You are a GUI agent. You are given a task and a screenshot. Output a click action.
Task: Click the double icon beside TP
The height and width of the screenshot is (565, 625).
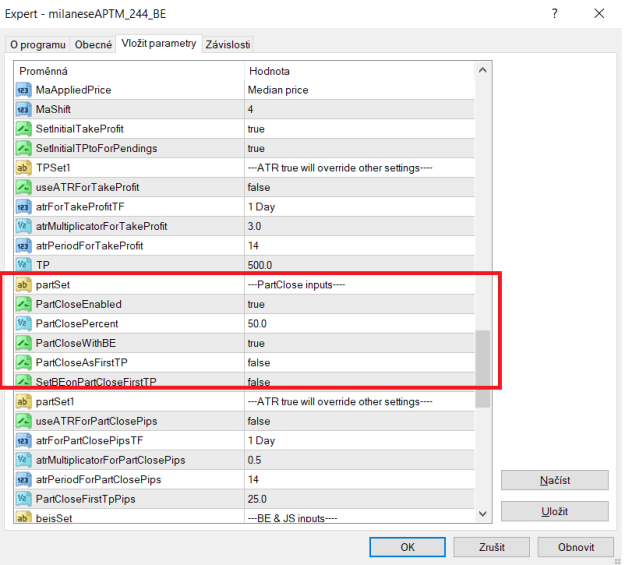pos(23,265)
